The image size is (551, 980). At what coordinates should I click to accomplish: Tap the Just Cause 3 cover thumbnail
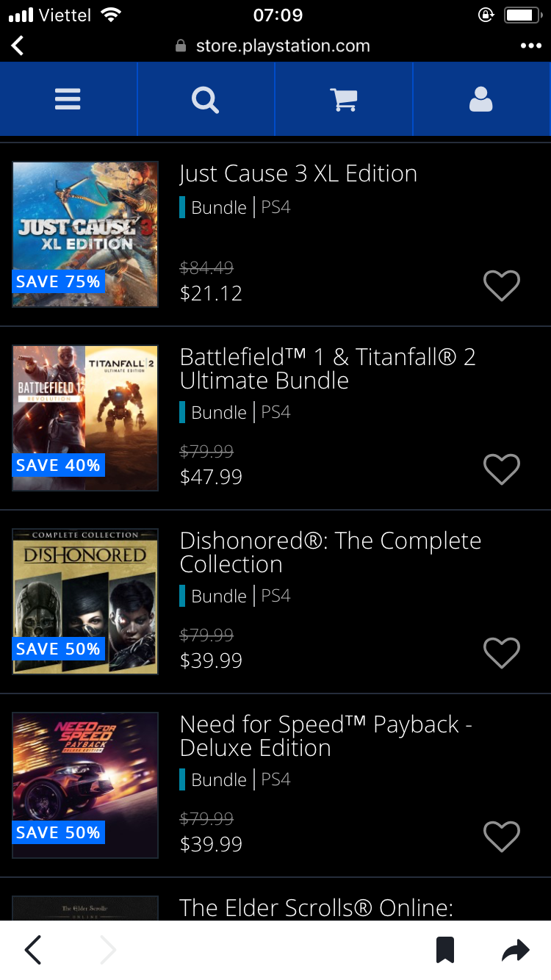[85, 234]
